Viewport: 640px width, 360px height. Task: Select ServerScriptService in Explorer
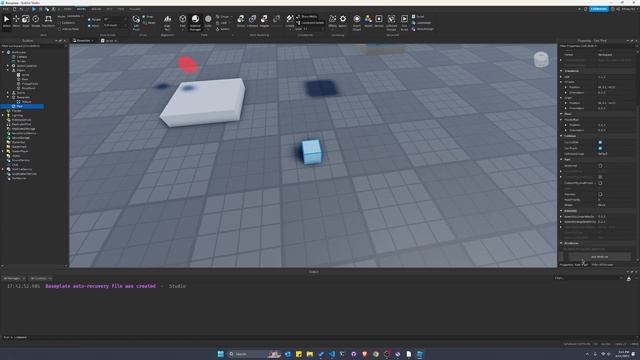point(24,133)
